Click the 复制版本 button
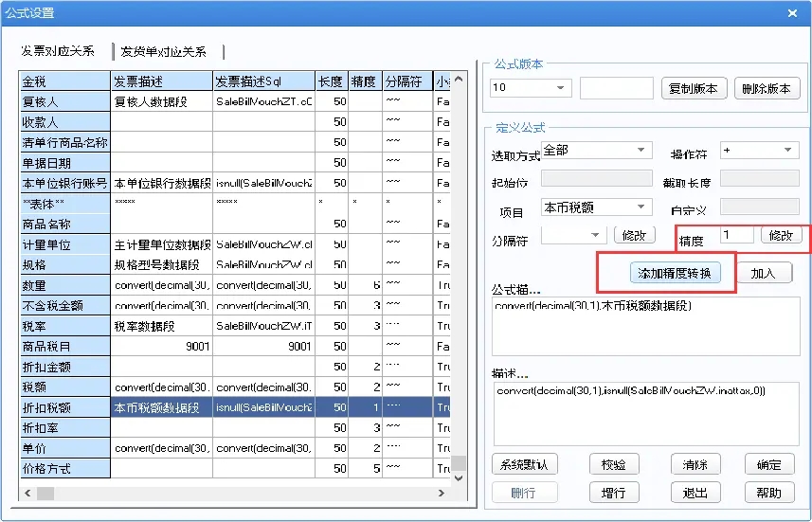This screenshot has width=812, height=522. click(694, 88)
